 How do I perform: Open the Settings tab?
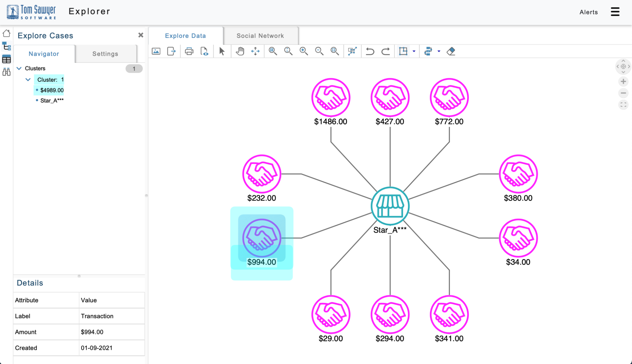[x=105, y=54]
